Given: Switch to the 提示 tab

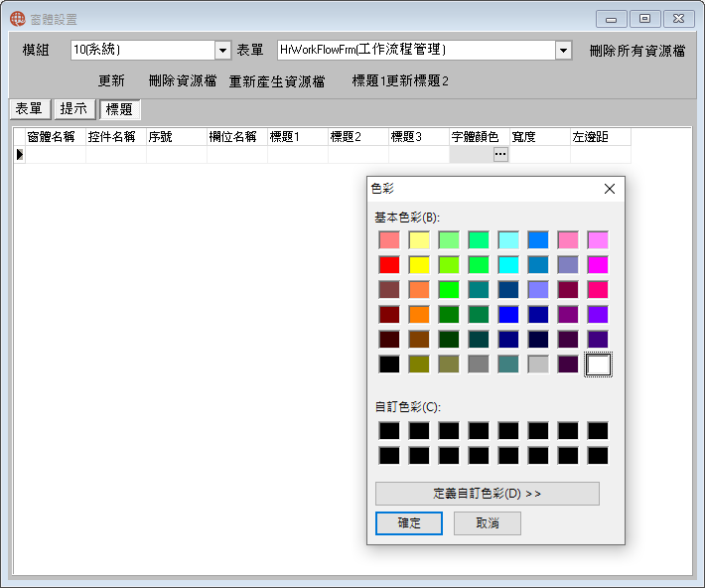Looking at the screenshot, I should (74, 109).
